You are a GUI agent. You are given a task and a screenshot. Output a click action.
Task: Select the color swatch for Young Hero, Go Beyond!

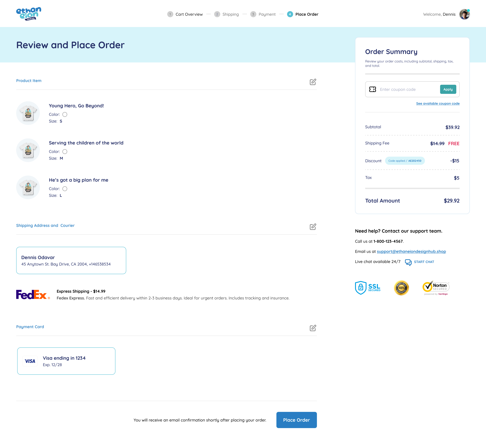pos(65,114)
